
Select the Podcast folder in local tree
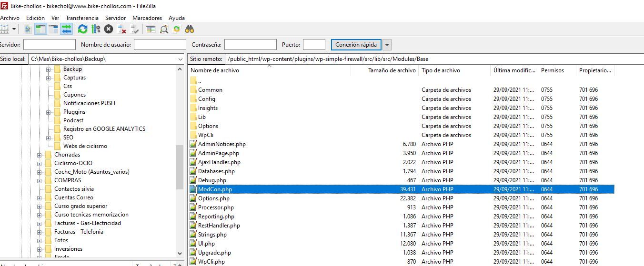tap(73, 120)
